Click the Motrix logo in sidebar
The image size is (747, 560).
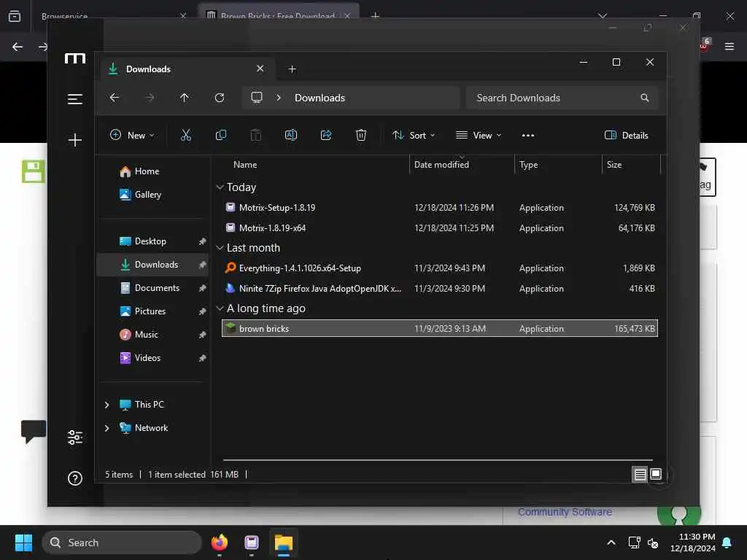coord(75,58)
